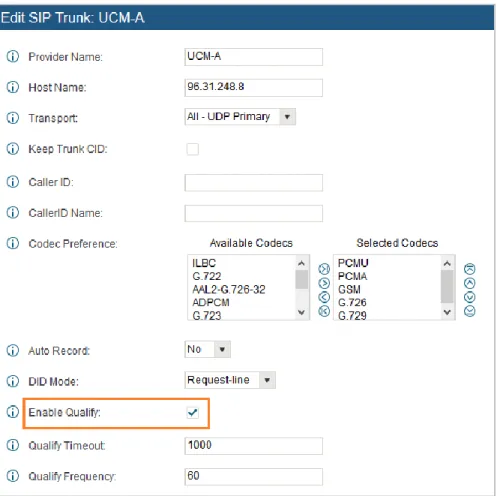Screen dimensions: 497x496
Task: Click the Host Name input field
Action: (x=254, y=87)
